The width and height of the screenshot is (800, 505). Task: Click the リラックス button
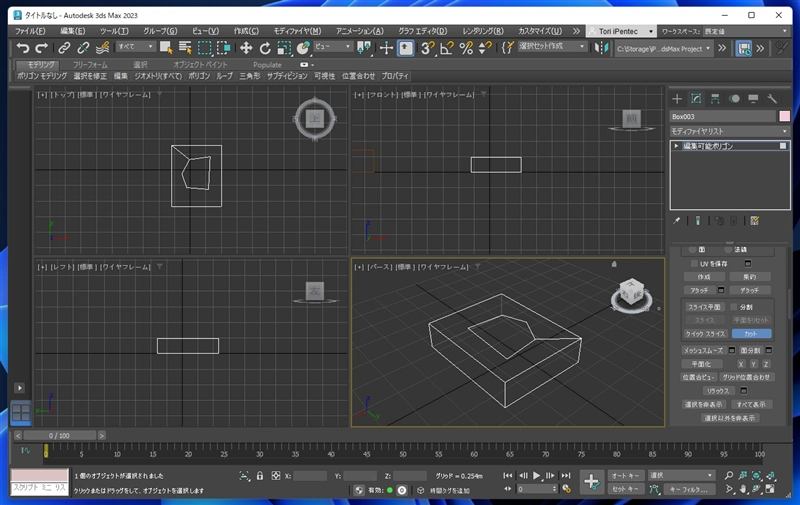point(718,391)
